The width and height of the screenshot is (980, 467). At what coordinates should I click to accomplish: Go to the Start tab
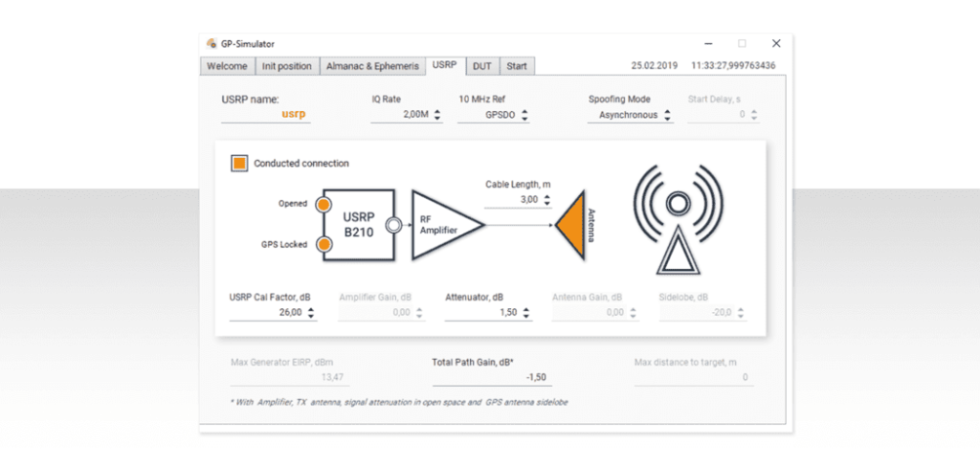click(517, 66)
